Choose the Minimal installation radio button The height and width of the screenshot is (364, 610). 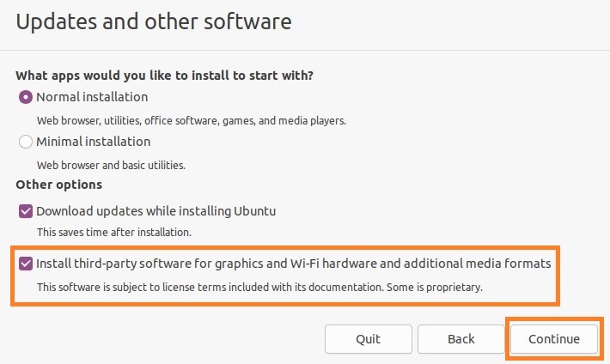(x=26, y=142)
